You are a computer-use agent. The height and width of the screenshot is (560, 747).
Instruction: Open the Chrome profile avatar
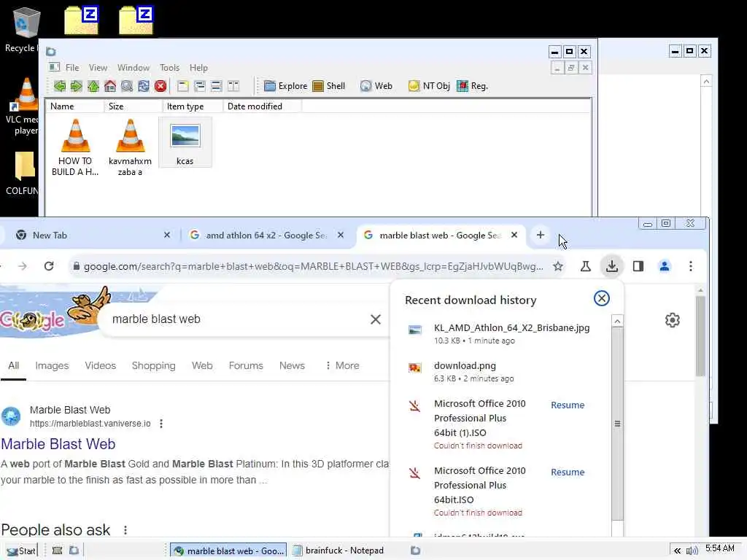[x=665, y=266]
